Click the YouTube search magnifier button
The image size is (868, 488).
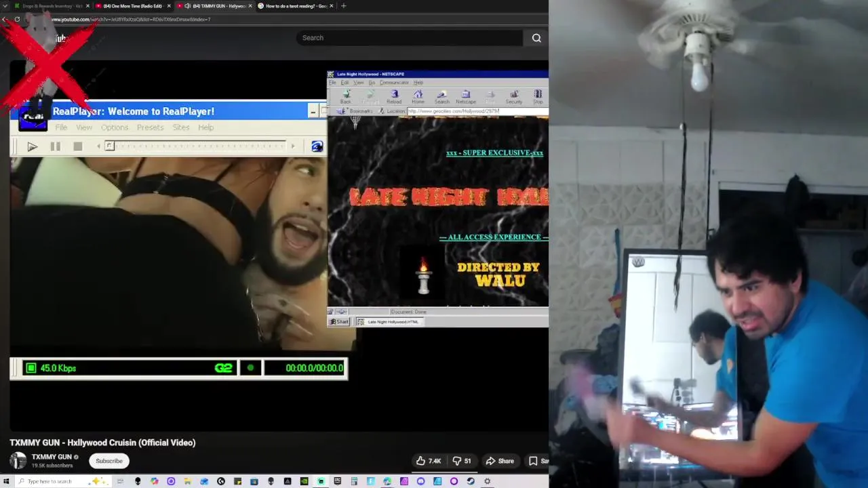click(x=536, y=38)
